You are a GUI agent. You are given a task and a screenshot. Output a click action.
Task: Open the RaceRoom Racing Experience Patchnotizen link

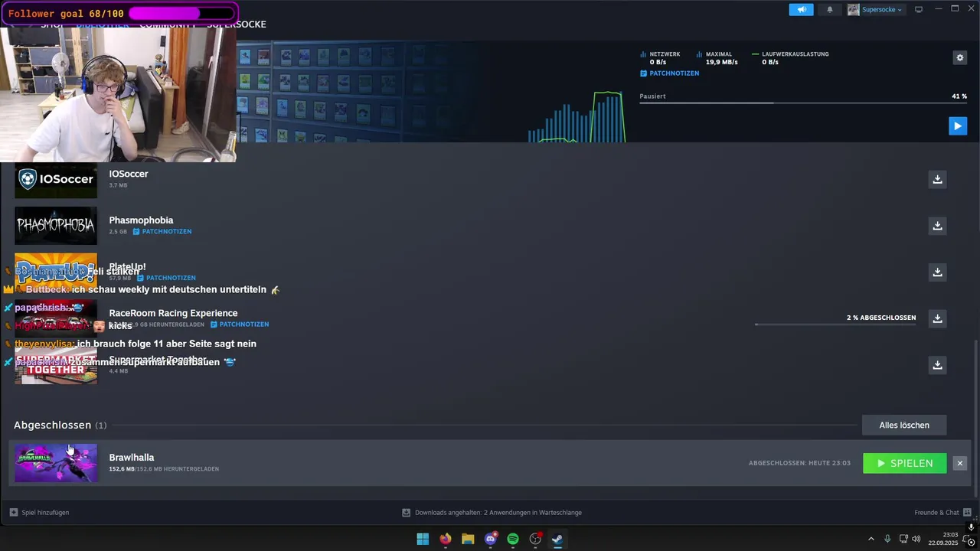coord(239,324)
